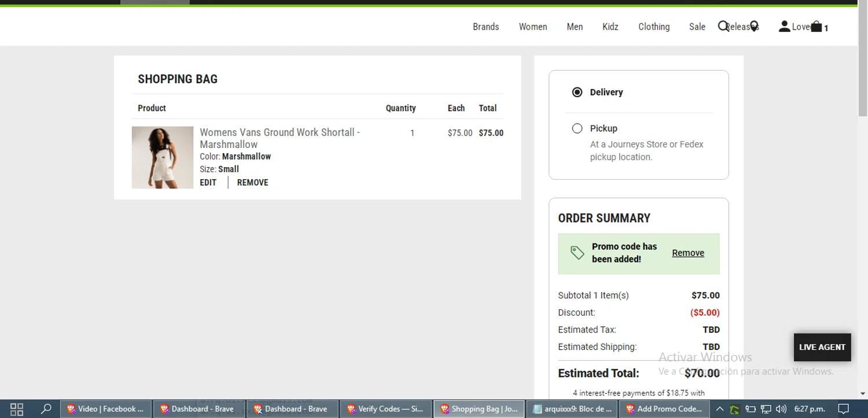The image size is (868, 418).
Task: Open the Clothing navigation menu
Action: [x=653, y=27]
